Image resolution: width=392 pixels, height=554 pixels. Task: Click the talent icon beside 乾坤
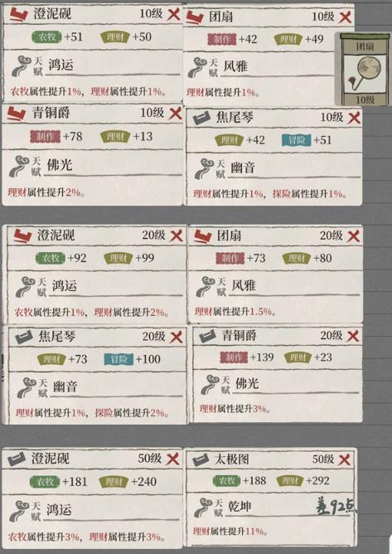(x=203, y=508)
